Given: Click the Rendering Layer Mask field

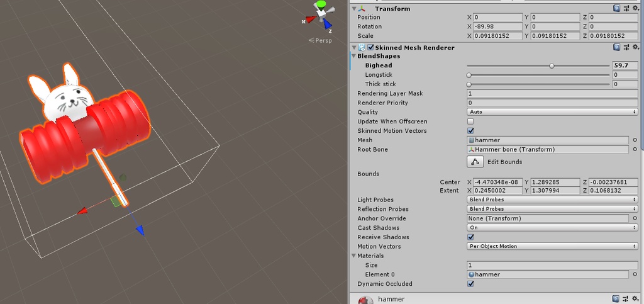Looking at the screenshot, I should (x=552, y=94).
